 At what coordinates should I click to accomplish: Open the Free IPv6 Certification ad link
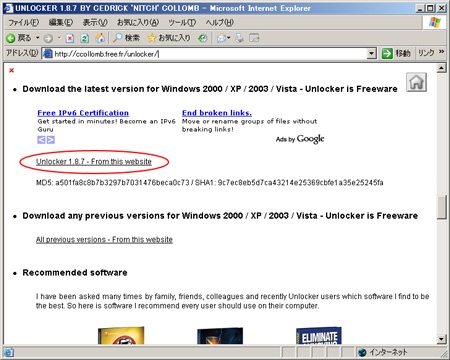83,113
